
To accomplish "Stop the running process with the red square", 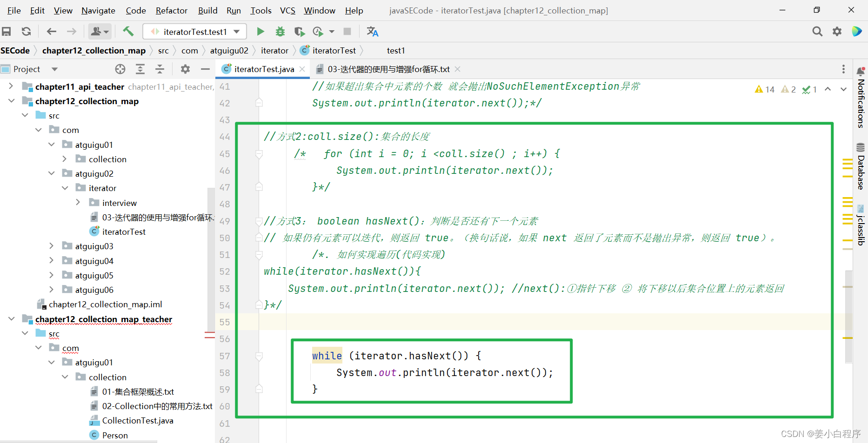I will pos(347,31).
